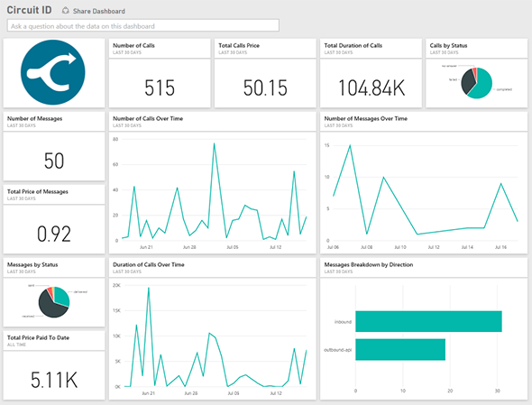Select the received slice in Messages by Status
The width and height of the screenshot is (532, 405).
click(x=50, y=306)
